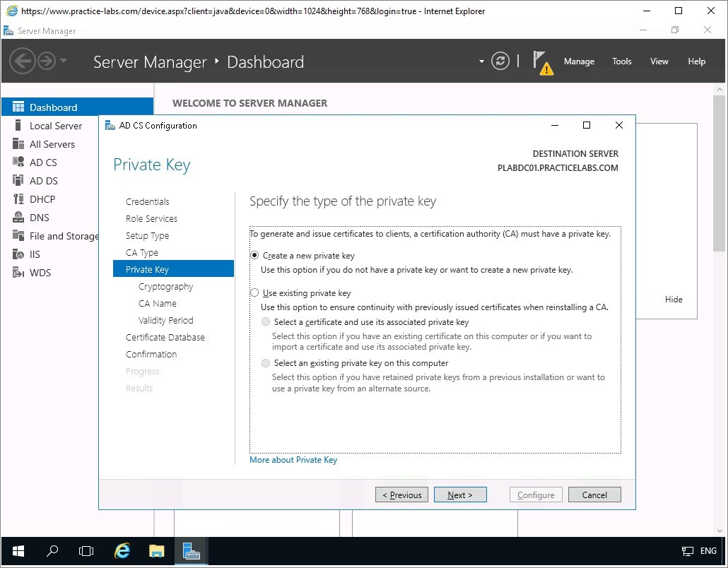Click the Internet Explorer title bar icon
The width and height of the screenshot is (728, 568).
point(11,11)
